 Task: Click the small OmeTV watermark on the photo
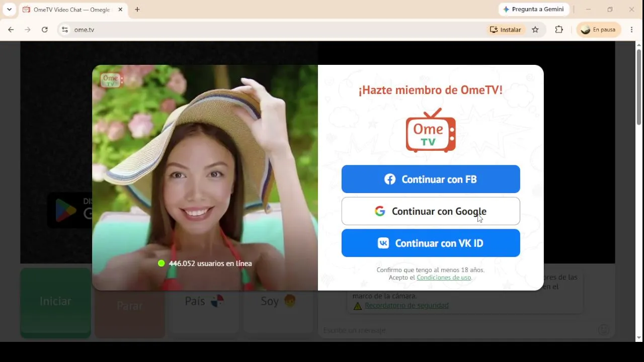pyautogui.click(x=111, y=80)
